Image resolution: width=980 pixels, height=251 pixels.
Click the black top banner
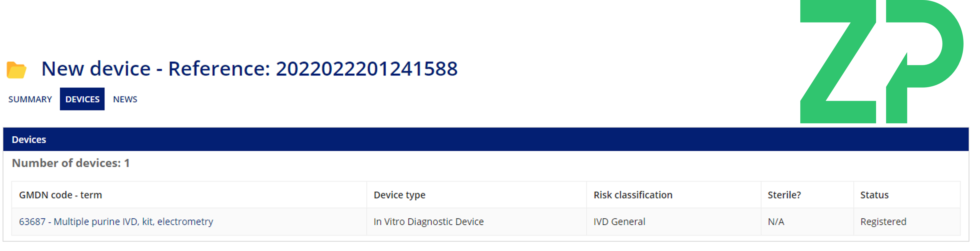381,23
